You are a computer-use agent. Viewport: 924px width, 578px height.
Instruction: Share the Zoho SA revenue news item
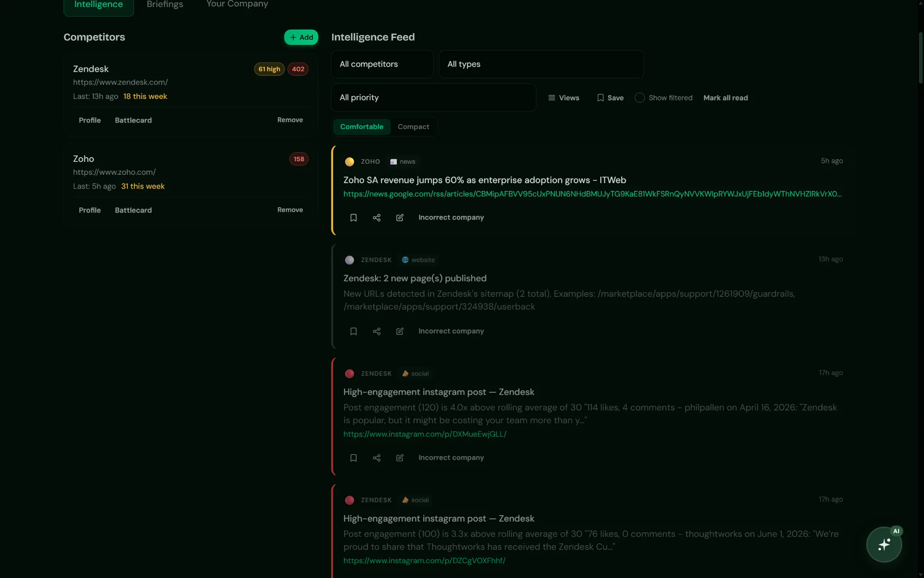pos(377,217)
